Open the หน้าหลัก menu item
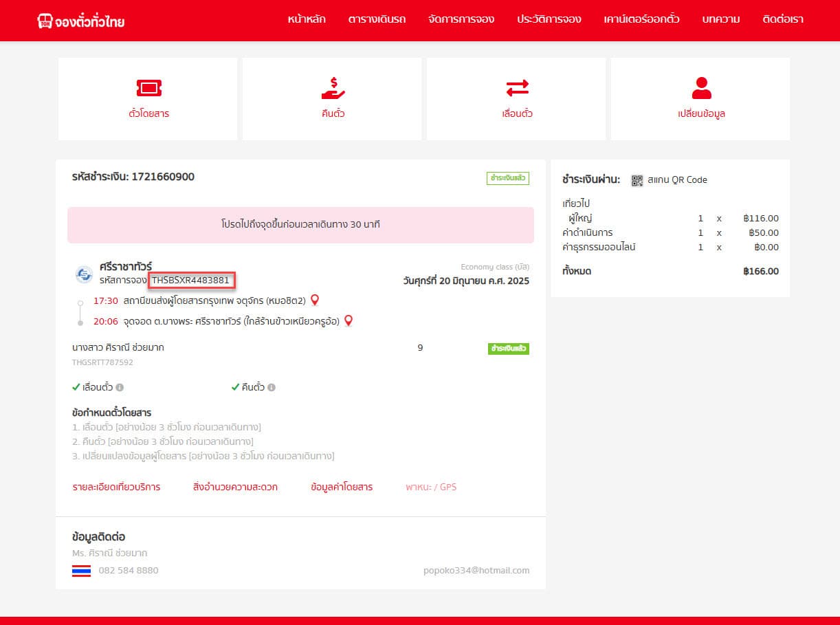The height and width of the screenshot is (625, 840). click(307, 19)
